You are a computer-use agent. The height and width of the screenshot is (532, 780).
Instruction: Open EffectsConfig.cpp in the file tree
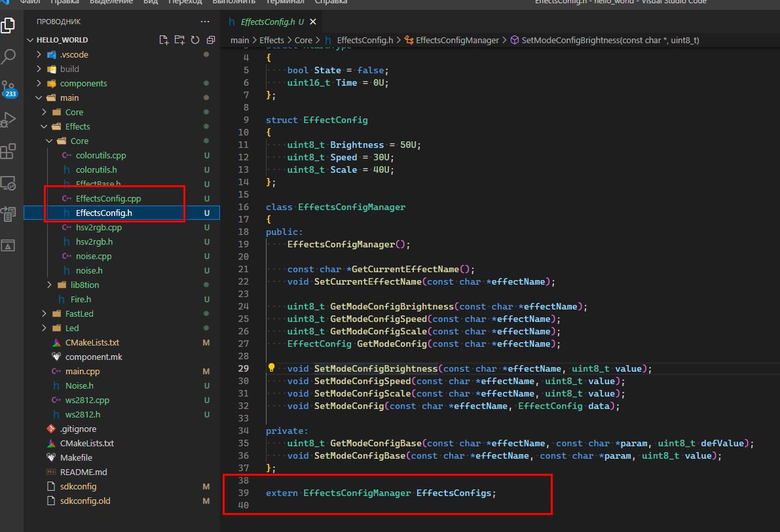coord(107,198)
